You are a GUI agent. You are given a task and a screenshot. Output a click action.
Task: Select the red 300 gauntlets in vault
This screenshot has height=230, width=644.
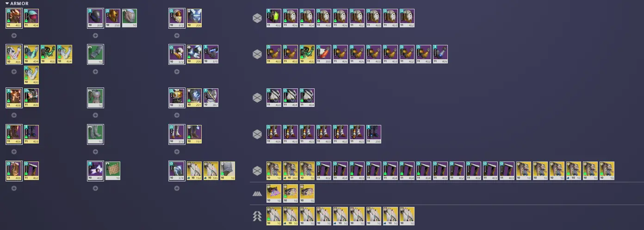pos(324,55)
